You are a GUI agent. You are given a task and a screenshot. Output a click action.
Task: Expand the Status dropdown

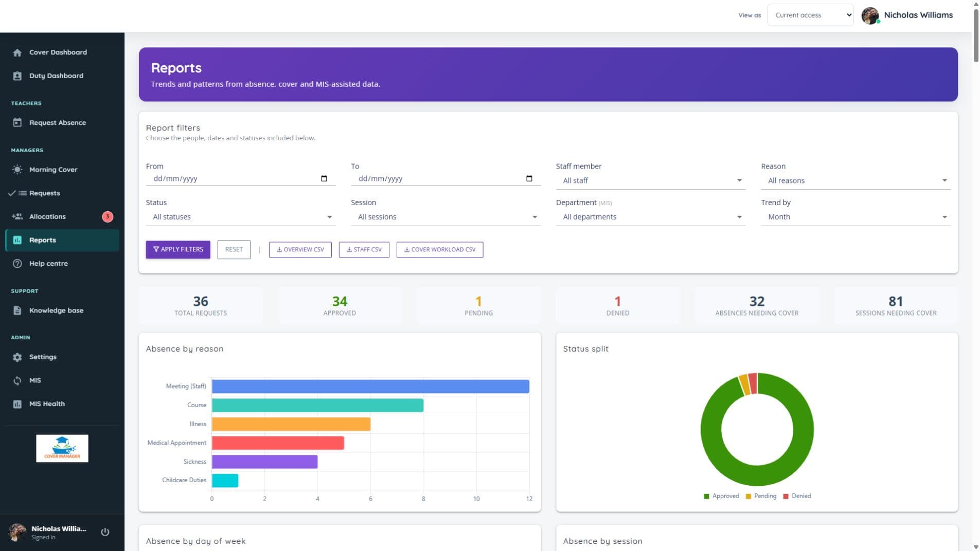[x=240, y=217]
